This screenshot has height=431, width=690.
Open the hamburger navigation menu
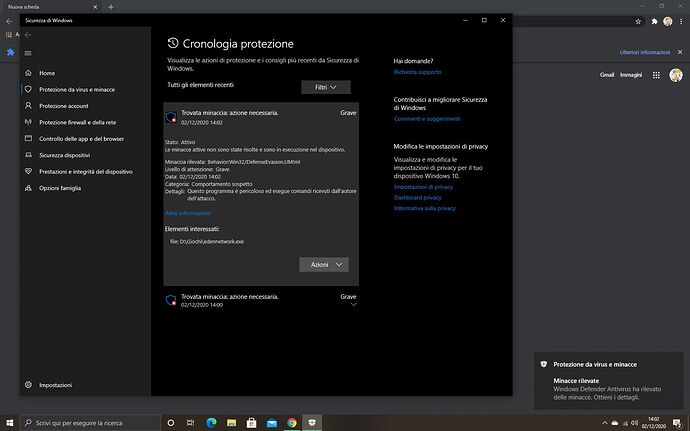(x=28, y=53)
